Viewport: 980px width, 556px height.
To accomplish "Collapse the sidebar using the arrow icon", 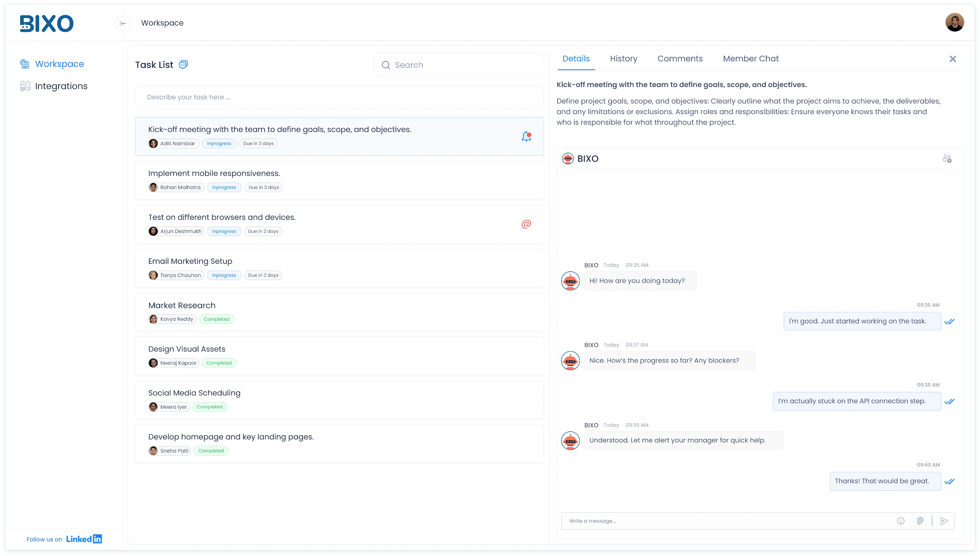I will [x=123, y=23].
